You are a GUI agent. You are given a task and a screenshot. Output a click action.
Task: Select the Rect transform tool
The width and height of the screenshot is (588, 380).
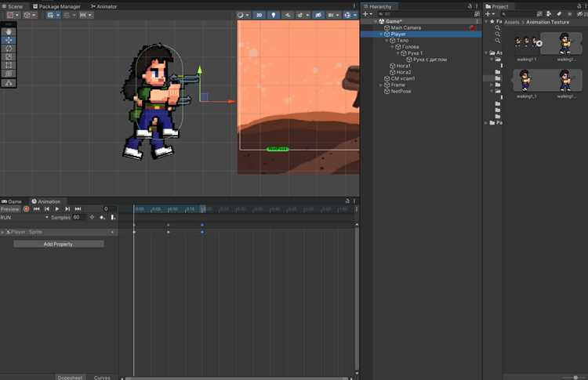[x=9, y=66]
